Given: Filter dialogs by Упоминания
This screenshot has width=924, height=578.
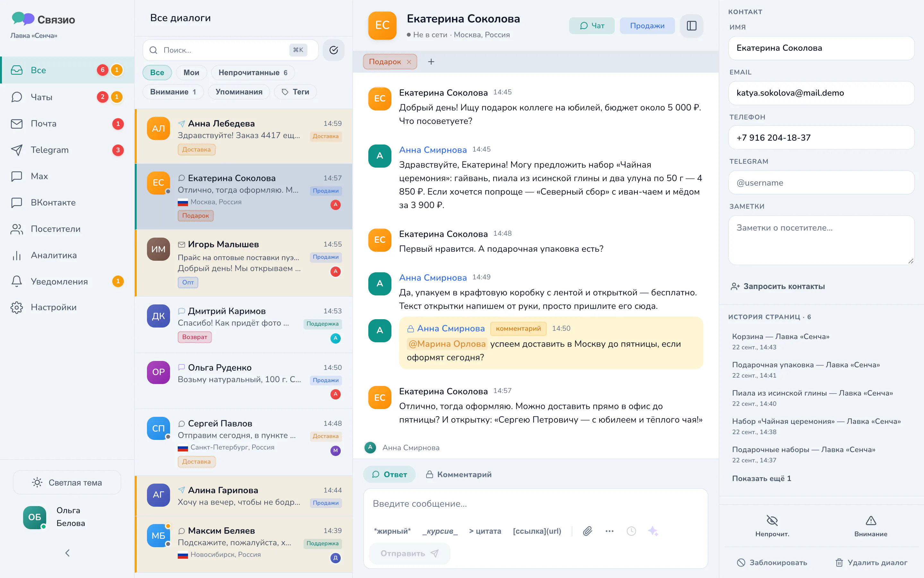Looking at the screenshot, I should pos(239,92).
